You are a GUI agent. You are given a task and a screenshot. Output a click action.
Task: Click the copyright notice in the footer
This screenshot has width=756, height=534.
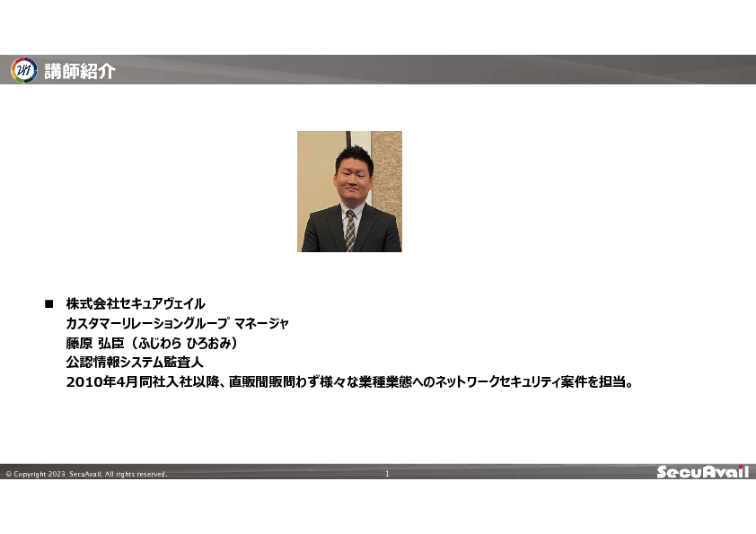(86, 474)
